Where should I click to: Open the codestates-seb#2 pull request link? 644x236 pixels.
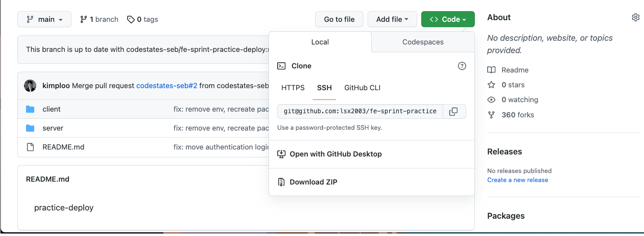(x=167, y=86)
